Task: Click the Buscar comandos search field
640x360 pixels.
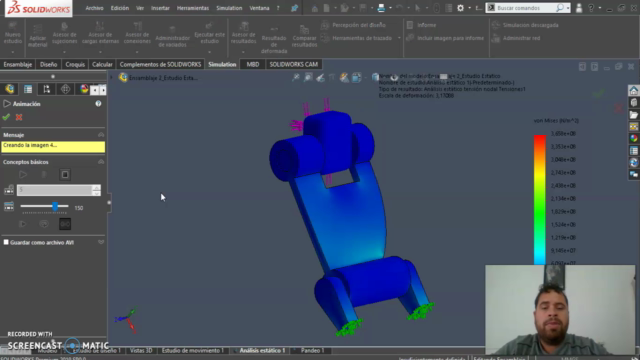Action: coord(525,8)
